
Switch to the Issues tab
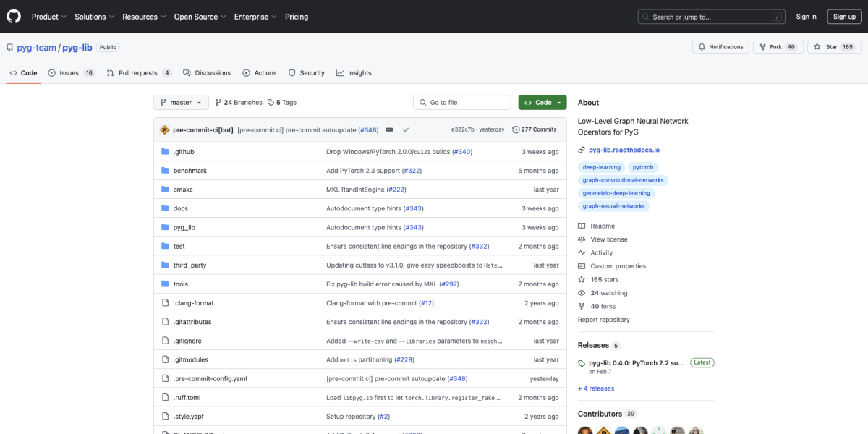[x=71, y=73]
